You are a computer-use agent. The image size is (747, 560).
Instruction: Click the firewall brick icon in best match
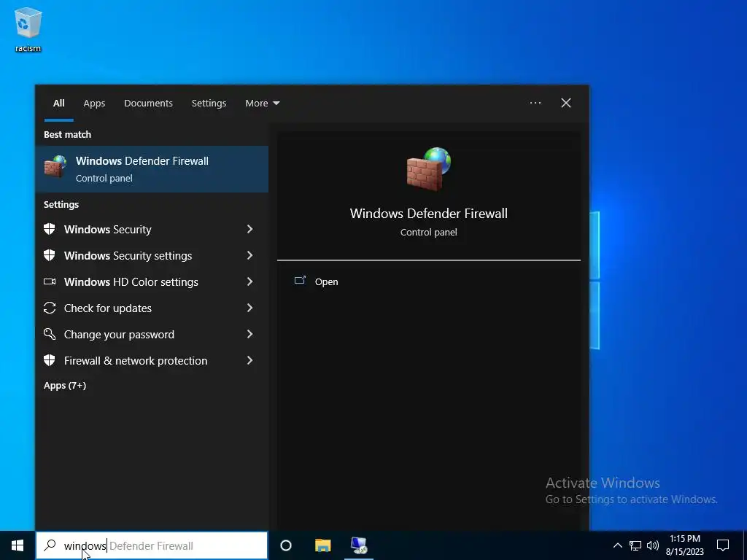[55, 166]
